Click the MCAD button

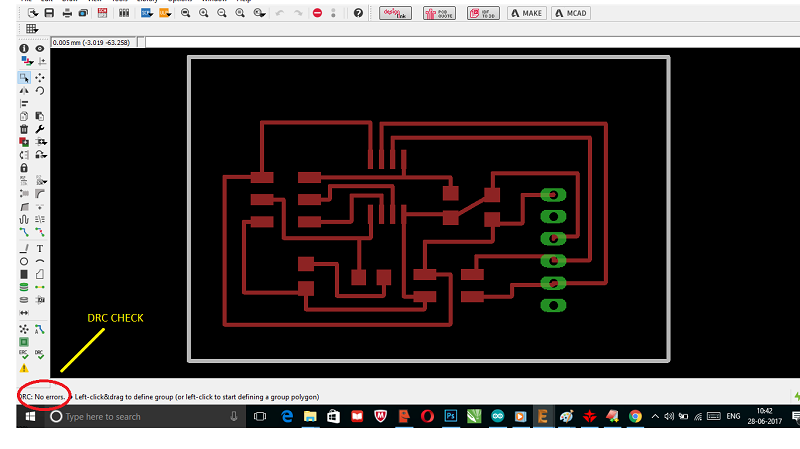[x=571, y=13]
